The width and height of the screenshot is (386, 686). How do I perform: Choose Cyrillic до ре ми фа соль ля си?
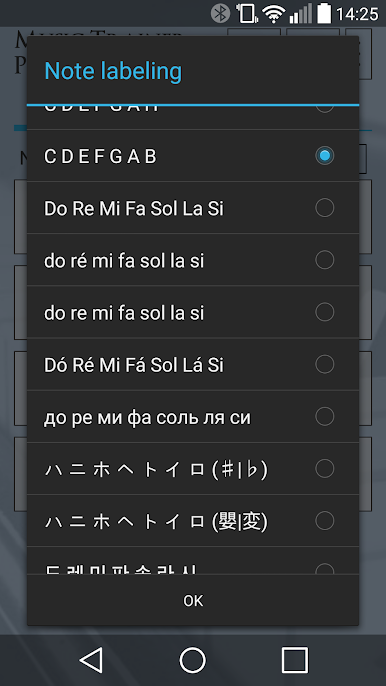click(193, 416)
